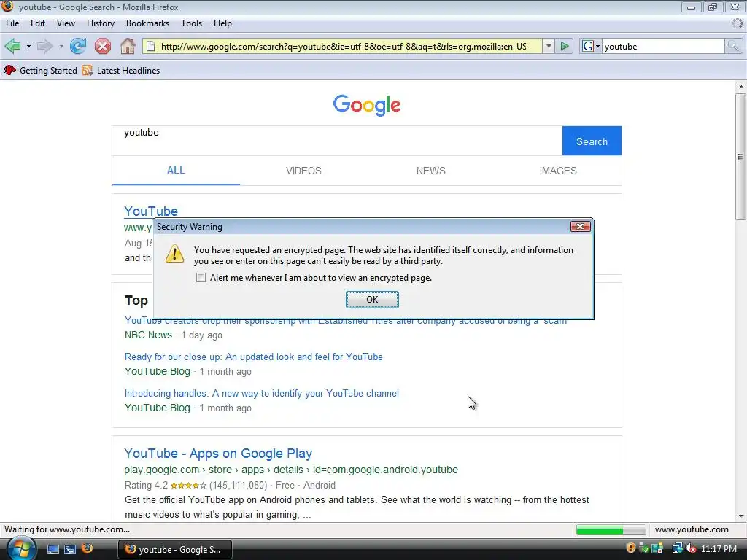Click the page icon in address bar
Image resolution: width=747 pixels, height=560 pixels.
[150, 46]
